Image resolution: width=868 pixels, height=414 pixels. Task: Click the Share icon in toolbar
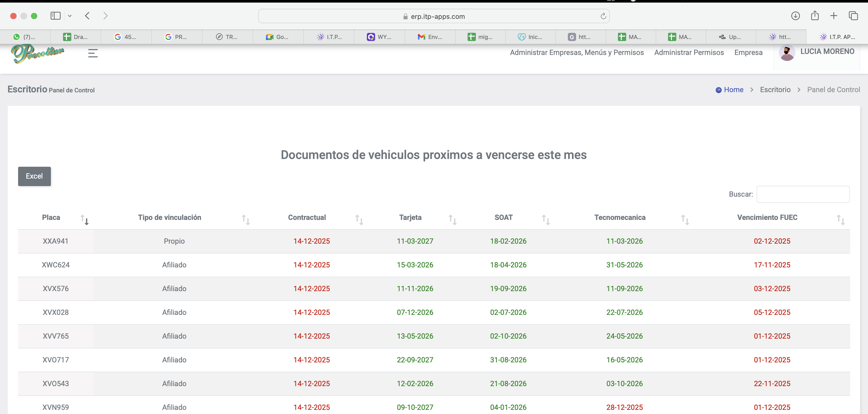point(815,16)
